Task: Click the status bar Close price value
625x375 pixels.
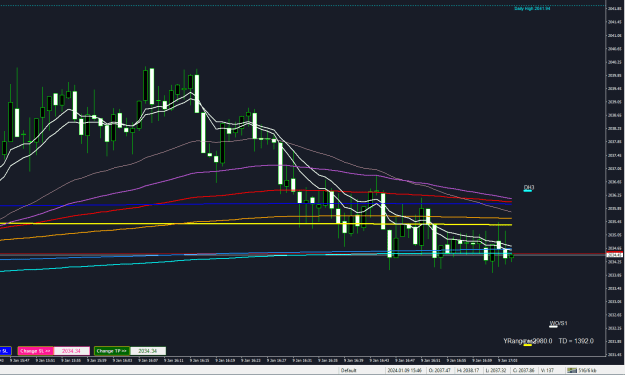Action: click(x=523, y=371)
